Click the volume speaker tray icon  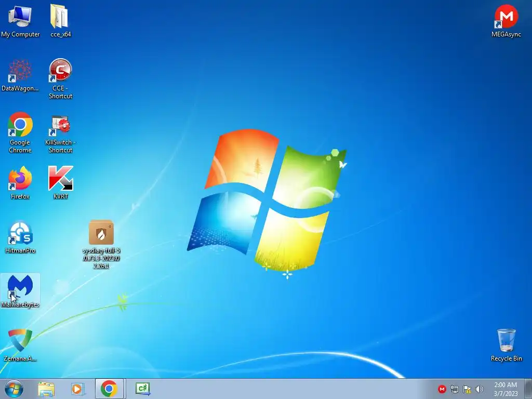(480, 389)
